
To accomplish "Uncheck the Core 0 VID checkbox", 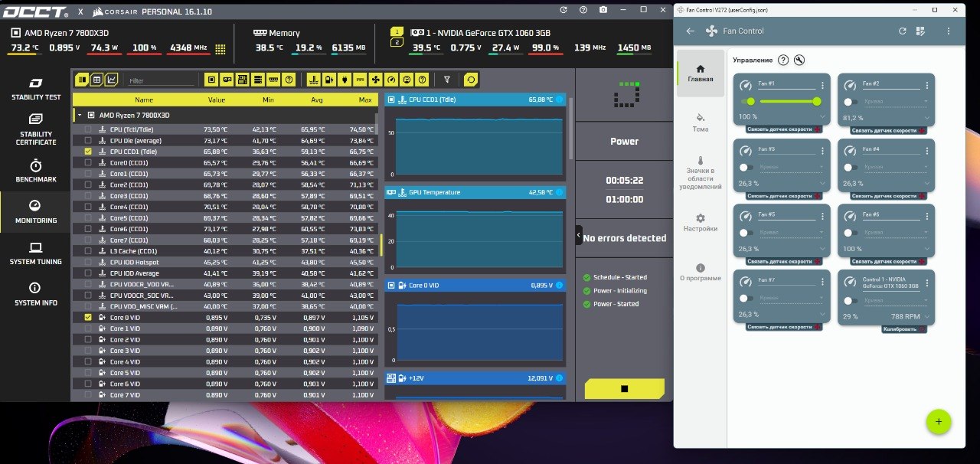I will [x=88, y=317].
